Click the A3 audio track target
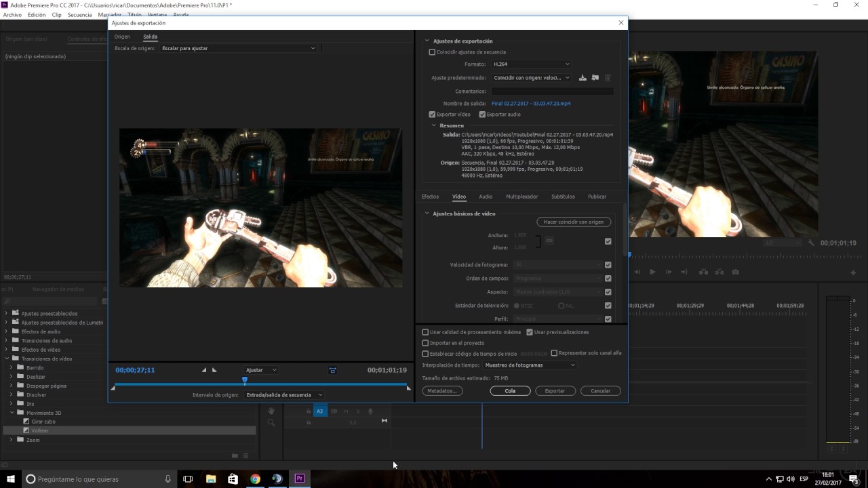868x488 pixels. (320, 411)
